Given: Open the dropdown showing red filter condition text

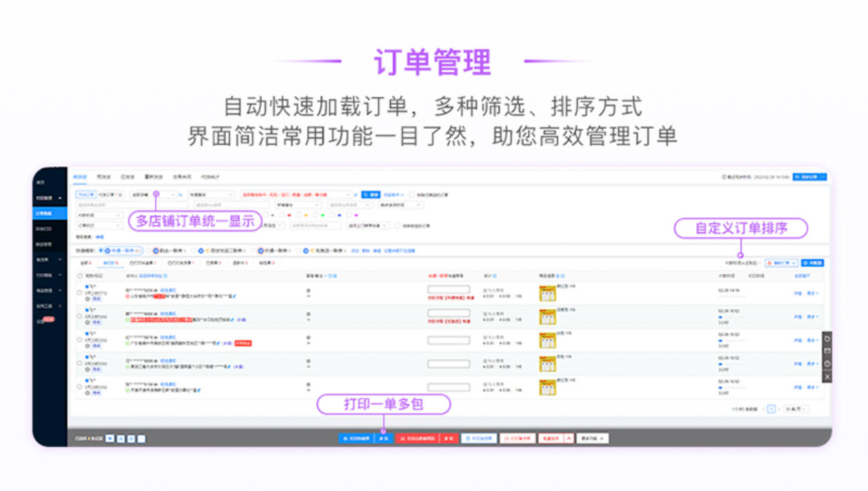Looking at the screenshot, I should (x=297, y=195).
